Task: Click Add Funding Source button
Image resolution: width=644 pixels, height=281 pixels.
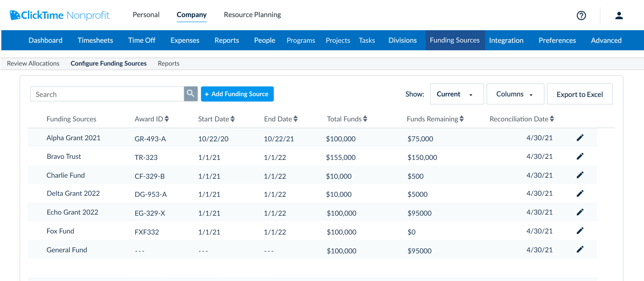Action: click(x=237, y=94)
